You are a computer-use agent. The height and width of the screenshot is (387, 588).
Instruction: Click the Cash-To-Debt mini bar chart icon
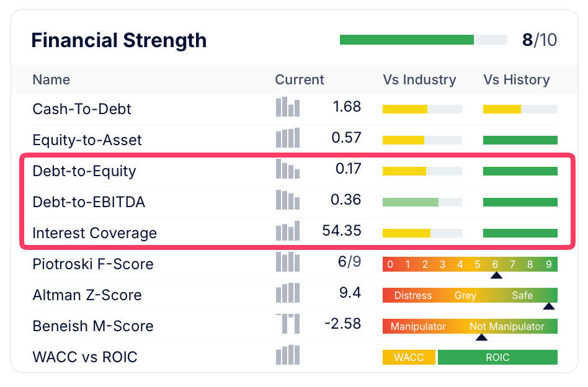point(288,107)
